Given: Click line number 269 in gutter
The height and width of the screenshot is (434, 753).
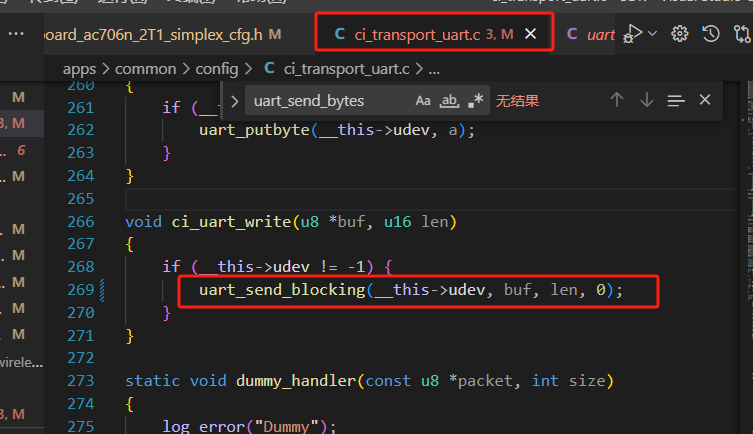Looking at the screenshot, I should click(x=81, y=290).
